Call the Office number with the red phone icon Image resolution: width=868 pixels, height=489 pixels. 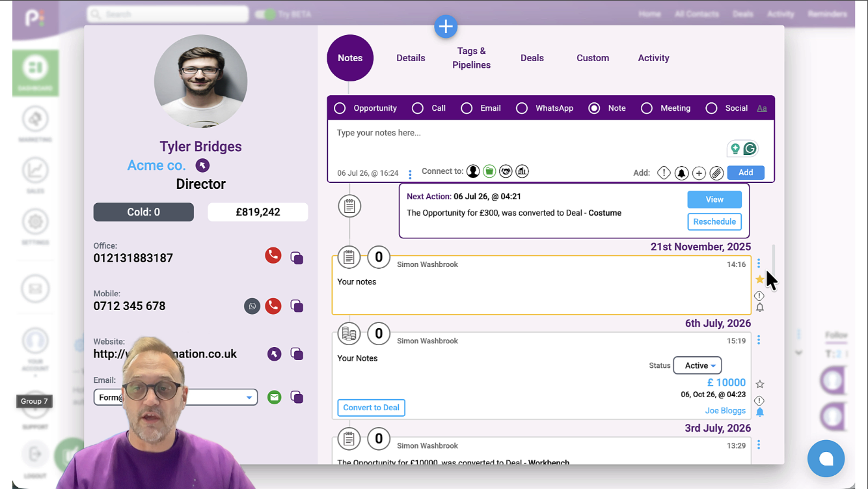pyautogui.click(x=273, y=255)
